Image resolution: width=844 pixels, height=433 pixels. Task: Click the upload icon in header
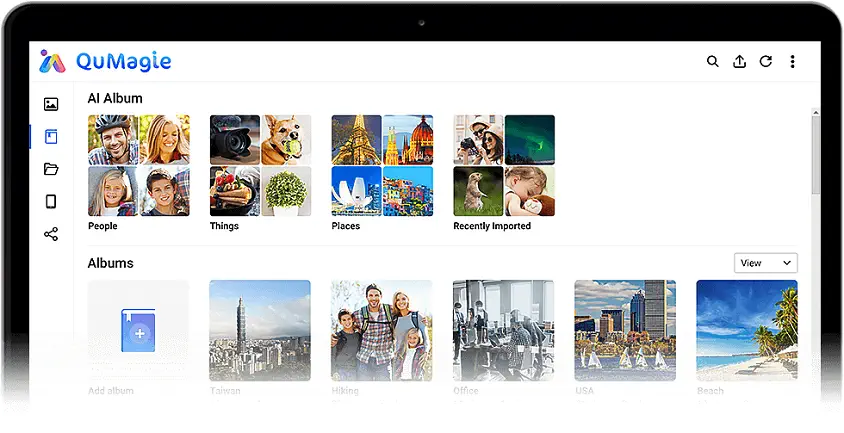(740, 61)
